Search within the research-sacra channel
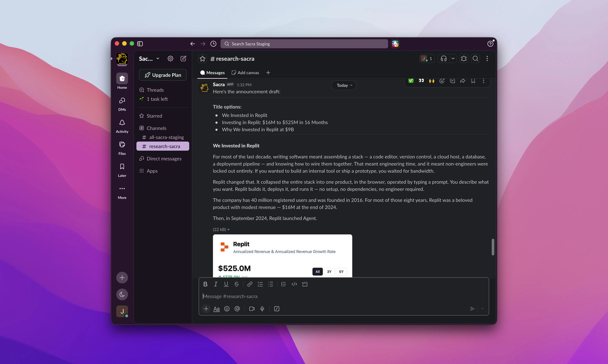Screen dimensions: 608x364 pos(475,59)
